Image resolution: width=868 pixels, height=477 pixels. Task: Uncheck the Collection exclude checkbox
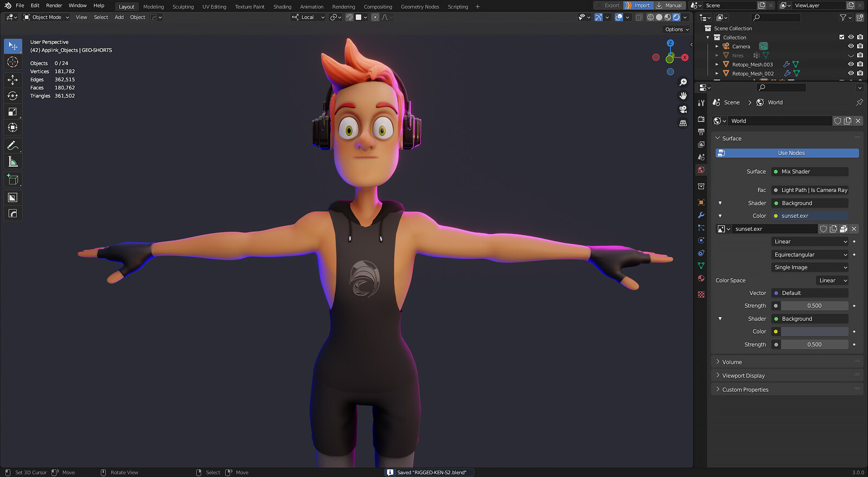(842, 37)
